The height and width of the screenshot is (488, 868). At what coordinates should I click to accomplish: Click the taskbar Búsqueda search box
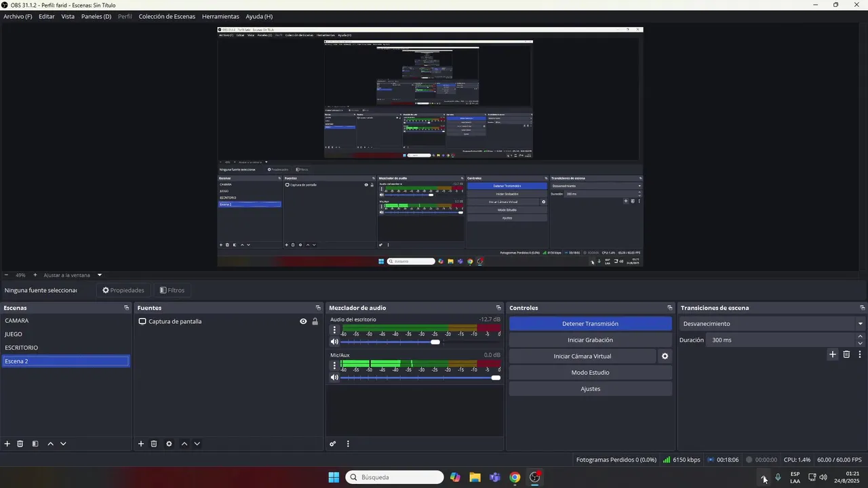click(x=395, y=477)
